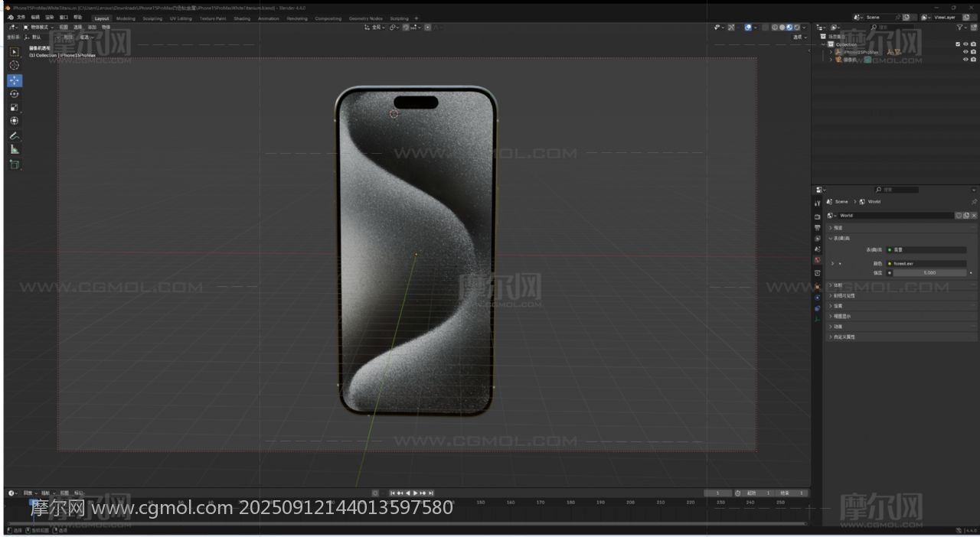Select the Select Box tool

click(x=15, y=52)
